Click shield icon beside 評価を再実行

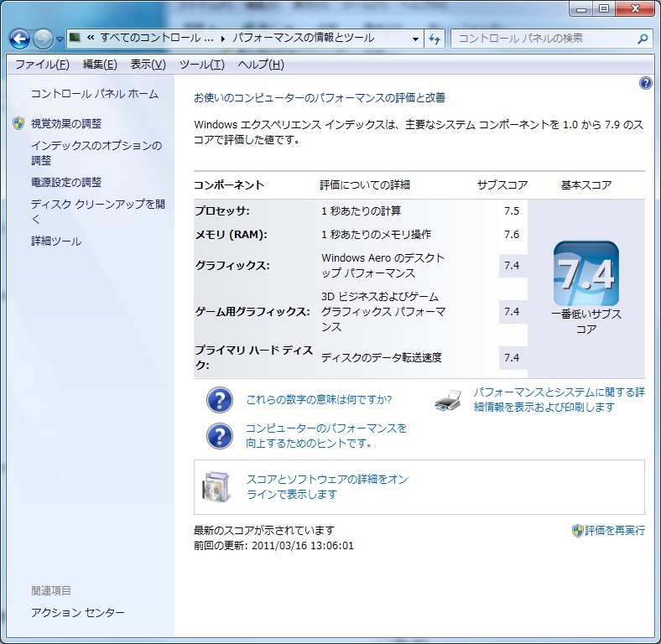click(x=577, y=531)
